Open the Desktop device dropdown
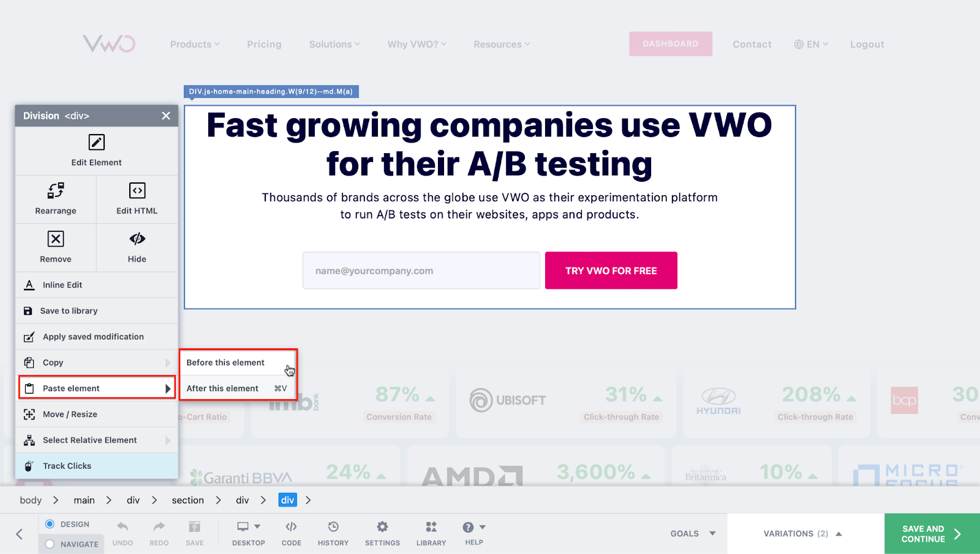This screenshot has height=554, width=980. [x=249, y=533]
